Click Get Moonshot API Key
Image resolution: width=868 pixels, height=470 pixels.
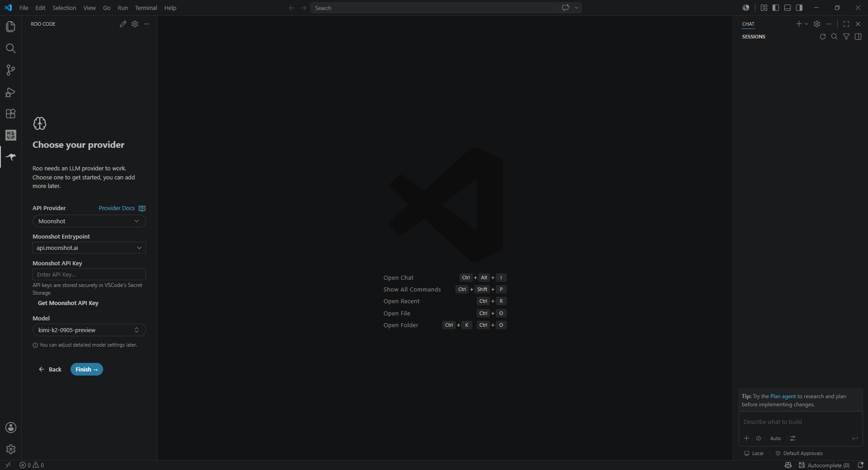coord(68,303)
